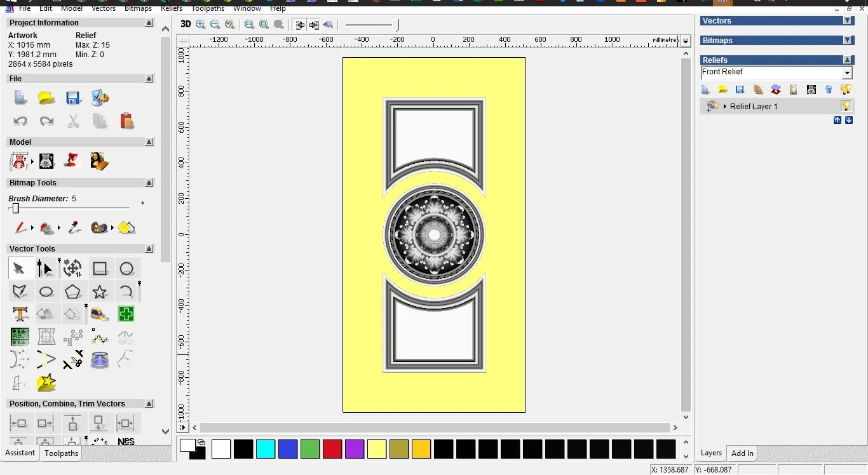Open the Add In tab
The width and height of the screenshot is (868, 475).
[742, 453]
